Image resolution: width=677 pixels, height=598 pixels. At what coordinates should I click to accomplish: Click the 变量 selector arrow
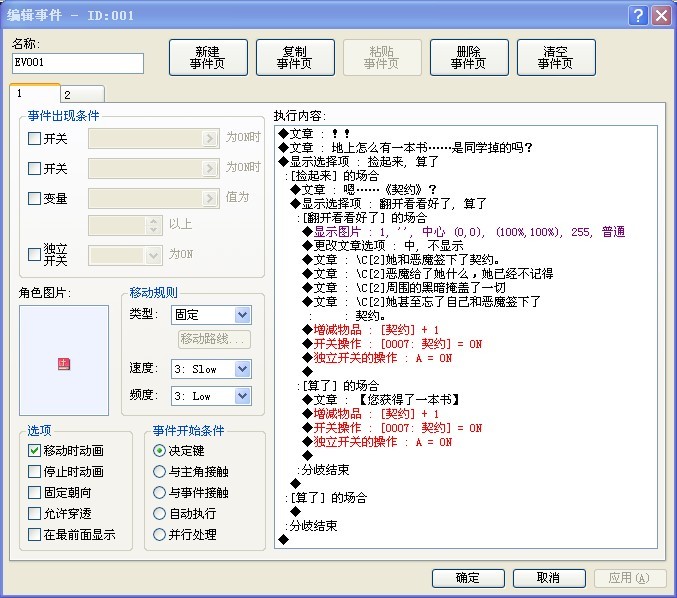pos(210,198)
